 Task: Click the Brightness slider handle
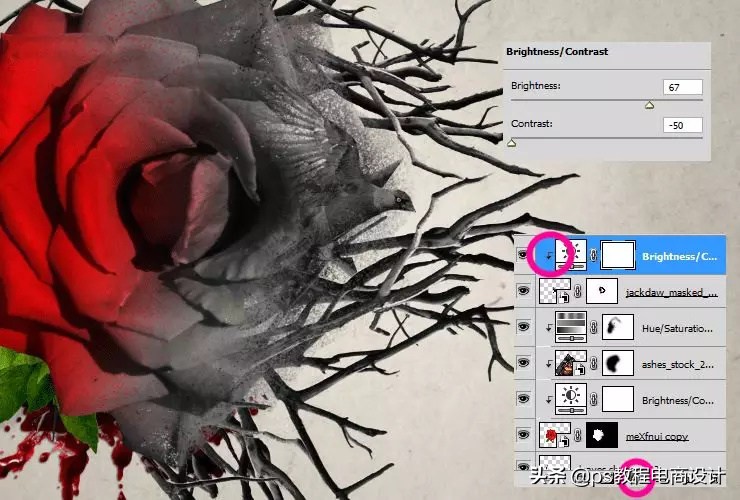[x=650, y=105]
